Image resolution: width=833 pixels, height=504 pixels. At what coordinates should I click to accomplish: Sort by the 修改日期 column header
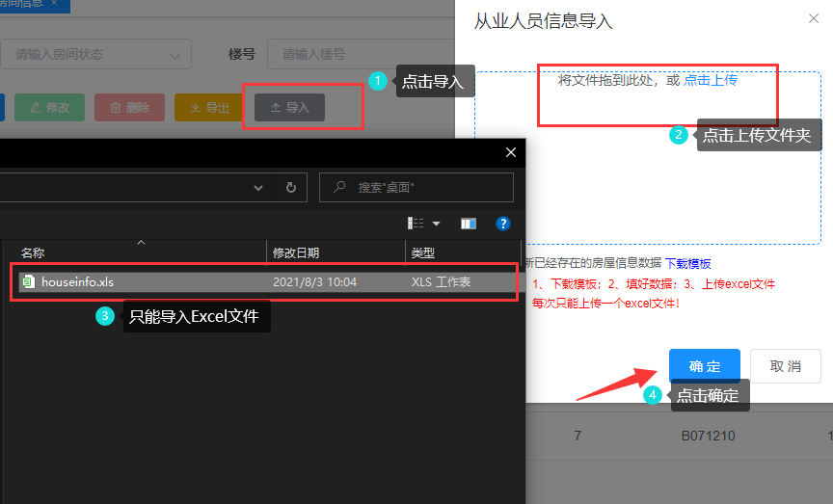click(x=296, y=252)
